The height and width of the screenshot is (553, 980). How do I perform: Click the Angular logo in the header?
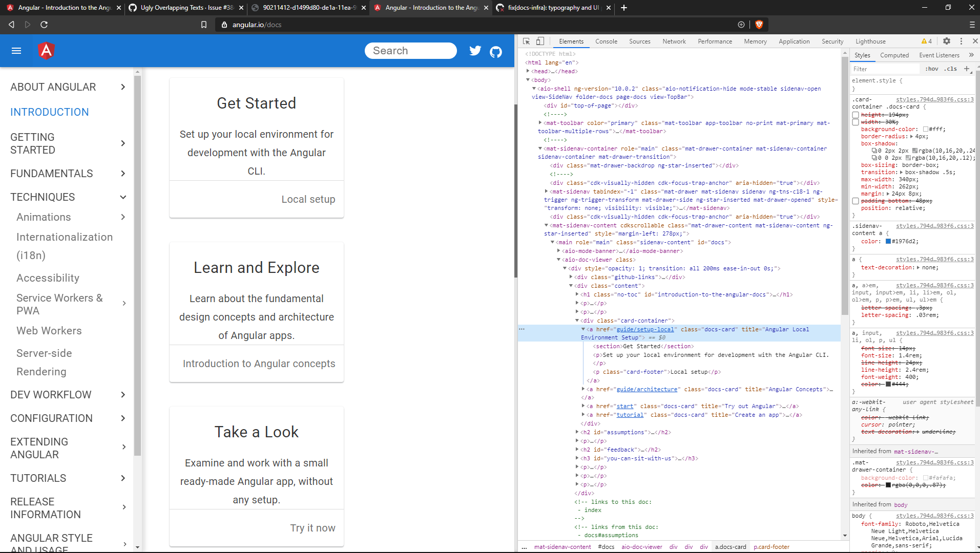pyautogui.click(x=46, y=51)
